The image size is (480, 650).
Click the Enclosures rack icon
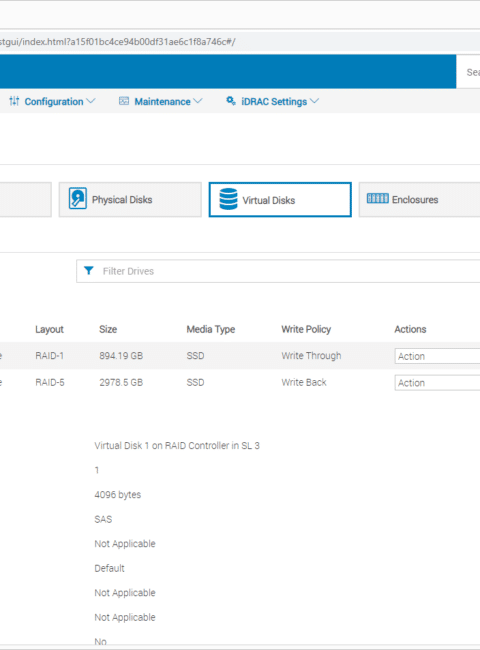377,199
